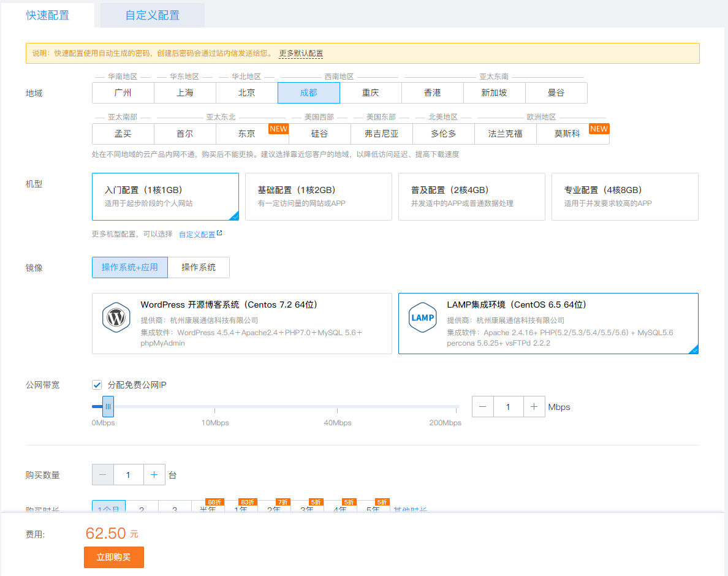Open the 更多默认配置 link

tap(301, 53)
